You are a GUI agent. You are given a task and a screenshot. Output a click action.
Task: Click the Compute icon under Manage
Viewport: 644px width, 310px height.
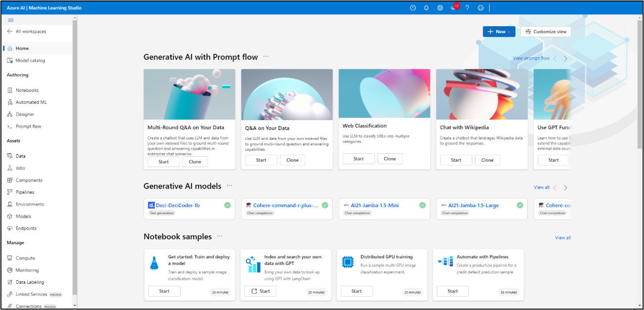click(10, 258)
